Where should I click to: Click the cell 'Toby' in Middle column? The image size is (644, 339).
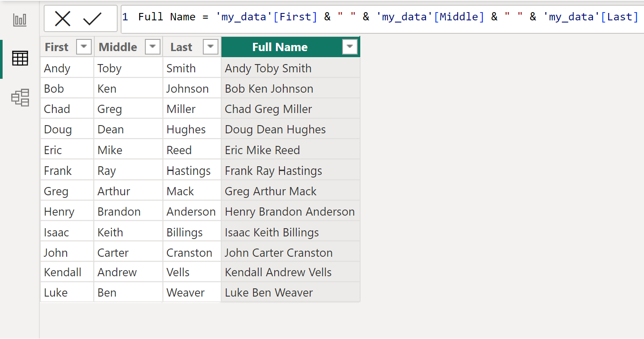click(x=128, y=68)
